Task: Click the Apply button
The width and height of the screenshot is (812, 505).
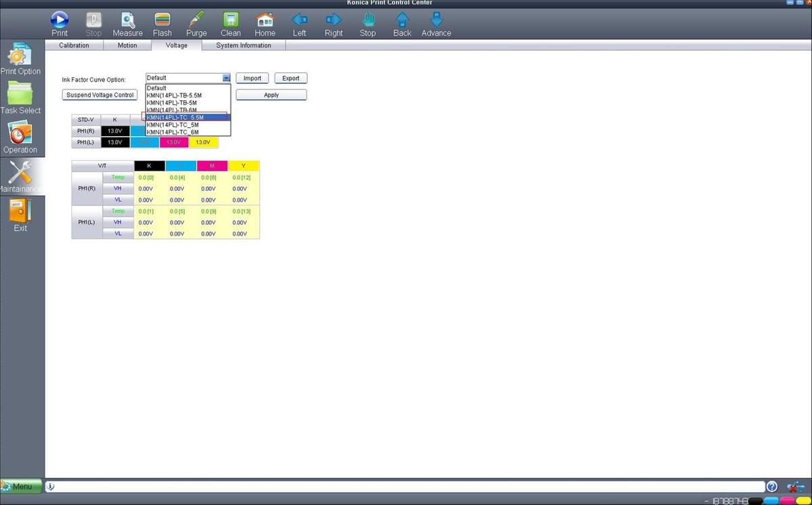Action: click(271, 95)
